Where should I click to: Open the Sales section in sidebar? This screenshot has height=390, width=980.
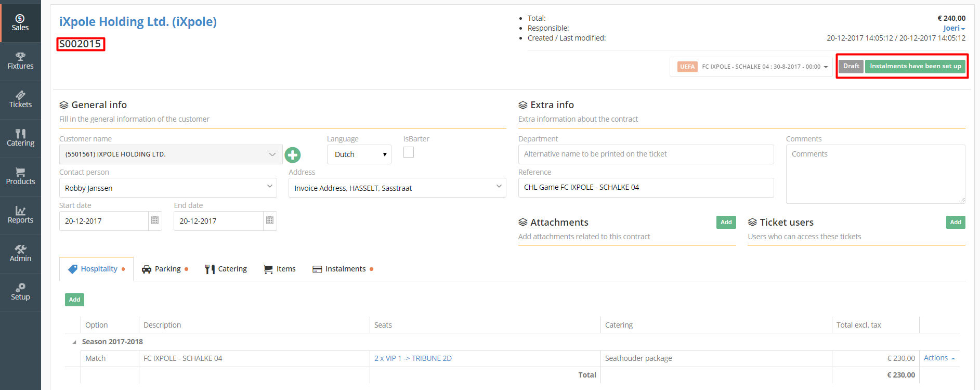tap(20, 23)
